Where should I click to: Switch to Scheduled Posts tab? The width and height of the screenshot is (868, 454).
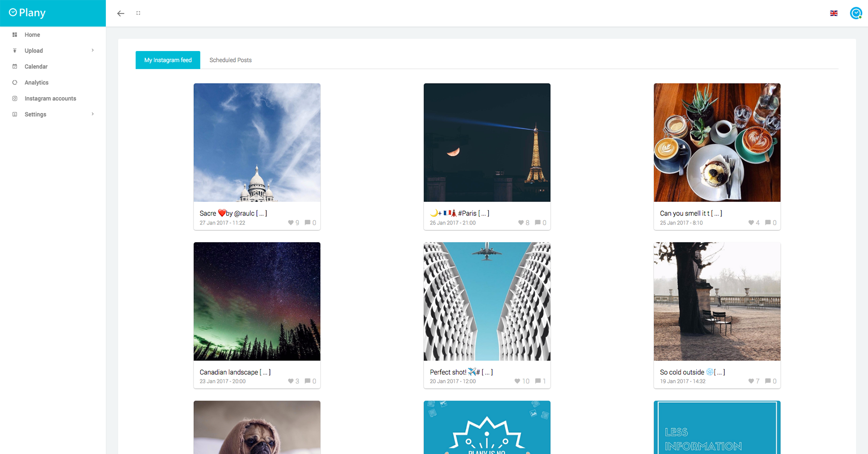pyautogui.click(x=231, y=60)
